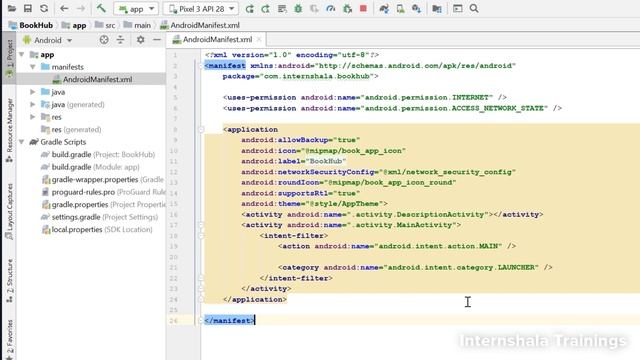Viewport: 640px width, 360px height.
Task: Click BookHub breadcrumb
Action: 31,25
